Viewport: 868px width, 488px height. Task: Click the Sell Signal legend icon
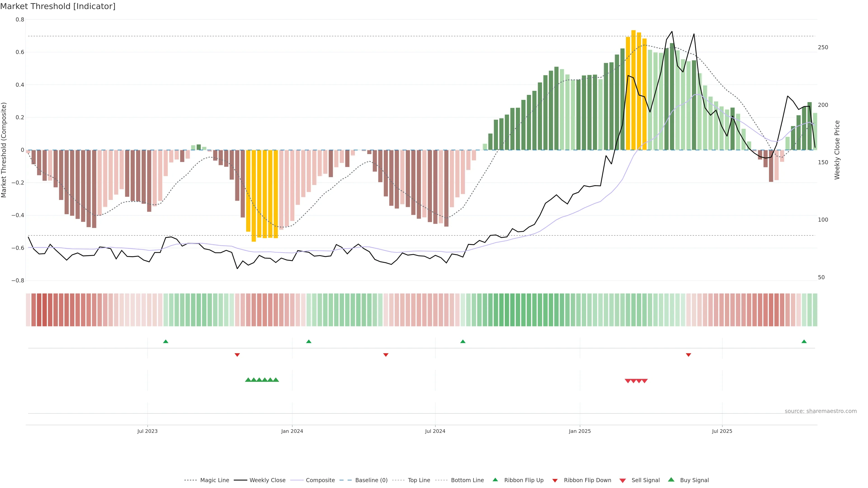[622, 481]
